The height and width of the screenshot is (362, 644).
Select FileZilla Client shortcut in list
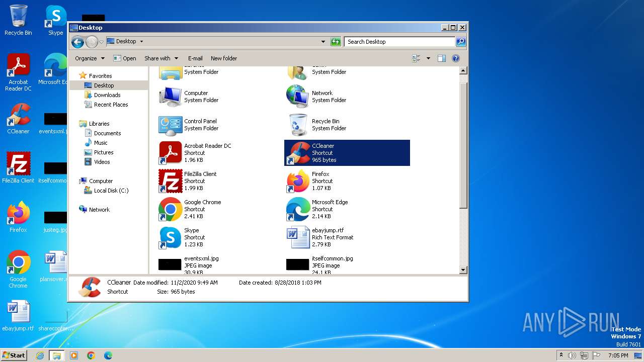170,181
